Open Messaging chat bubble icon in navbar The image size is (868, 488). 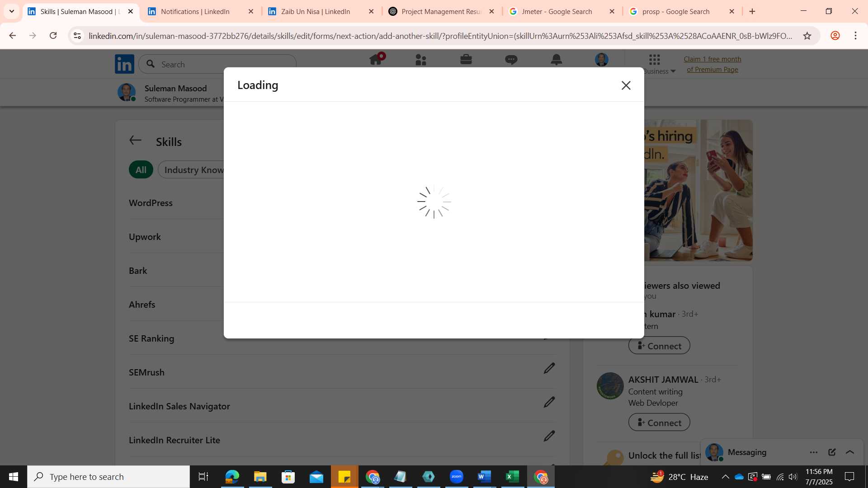coord(511,60)
